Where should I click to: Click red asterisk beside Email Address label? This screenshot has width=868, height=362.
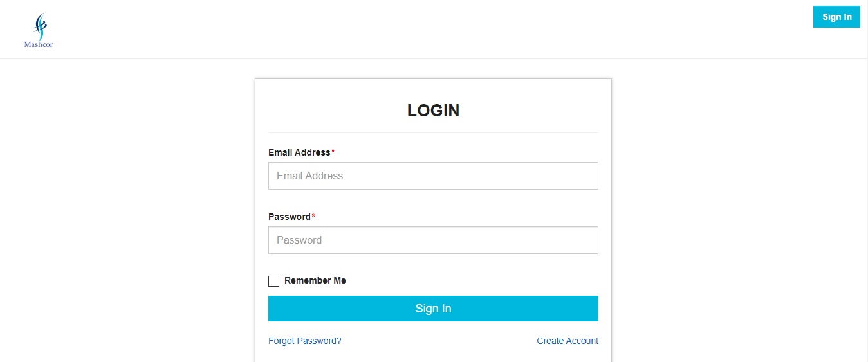coord(333,152)
